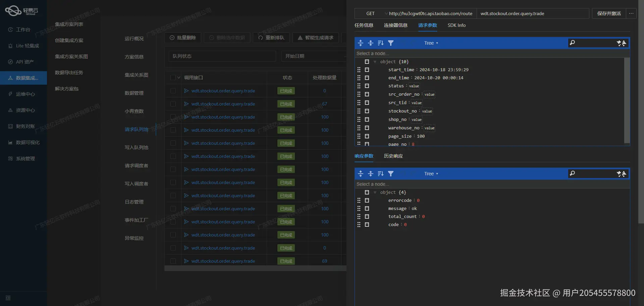This screenshot has width=644, height=306.
Task: Open 运行概况 in the scheme menu
Action: click(x=134, y=39)
